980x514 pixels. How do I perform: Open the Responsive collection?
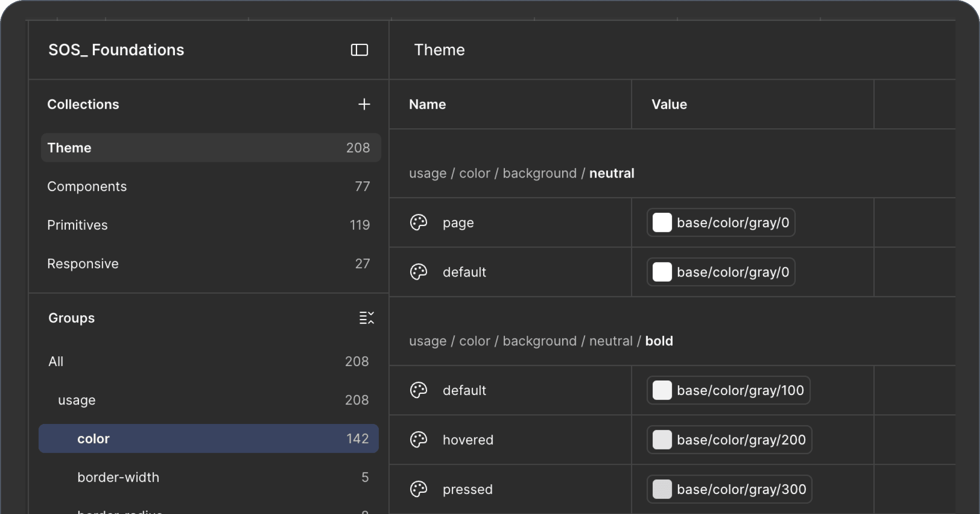211,263
